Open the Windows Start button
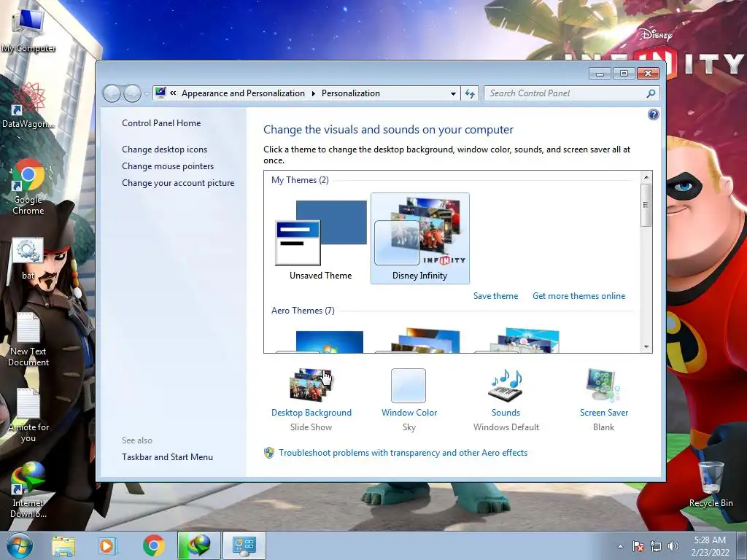Screen dimensions: 747x560 pos(19,545)
